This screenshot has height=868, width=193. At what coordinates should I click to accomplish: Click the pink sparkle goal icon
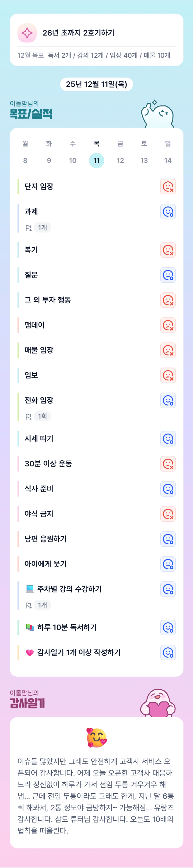pos(27,33)
